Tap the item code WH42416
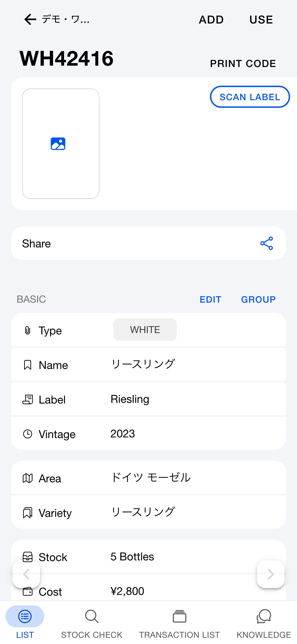Image resolution: width=297 pixels, height=644 pixels. pos(67,58)
